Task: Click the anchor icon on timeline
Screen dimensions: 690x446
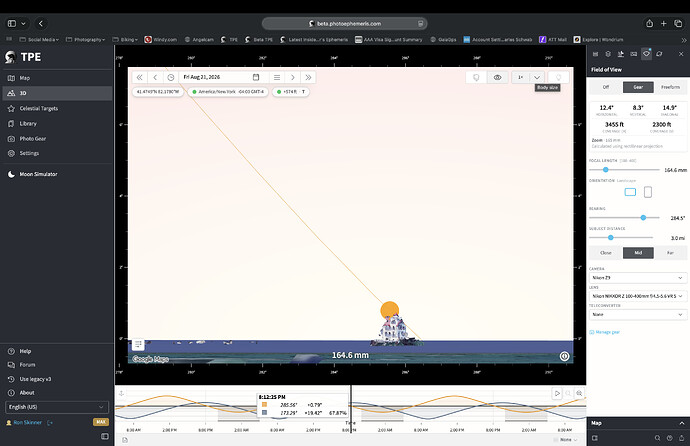Action: point(121,393)
